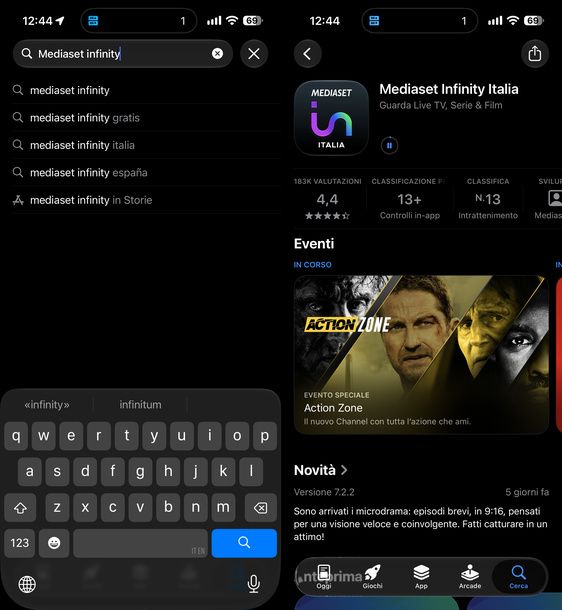Tap the m key
The width and height of the screenshot is (562, 610).
(x=223, y=507)
